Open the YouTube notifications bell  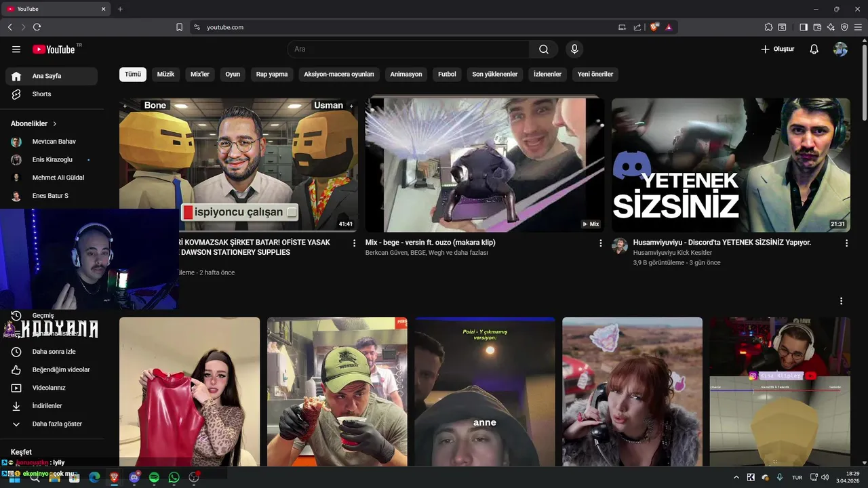[814, 49]
